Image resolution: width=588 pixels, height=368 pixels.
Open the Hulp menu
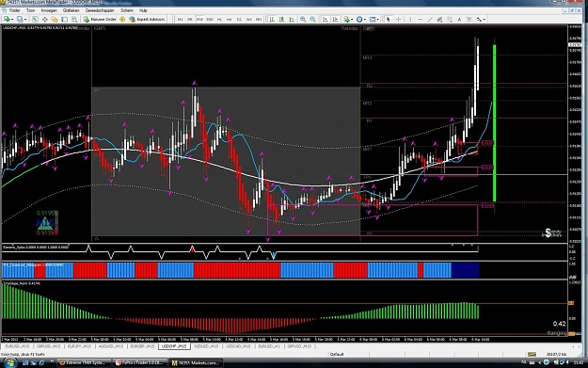pyautogui.click(x=143, y=10)
